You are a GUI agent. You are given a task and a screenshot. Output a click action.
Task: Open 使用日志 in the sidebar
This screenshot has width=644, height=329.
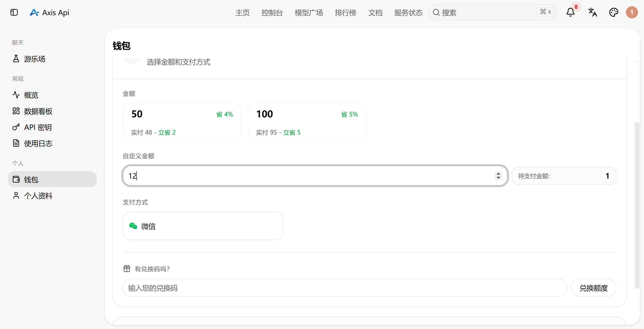point(52,143)
